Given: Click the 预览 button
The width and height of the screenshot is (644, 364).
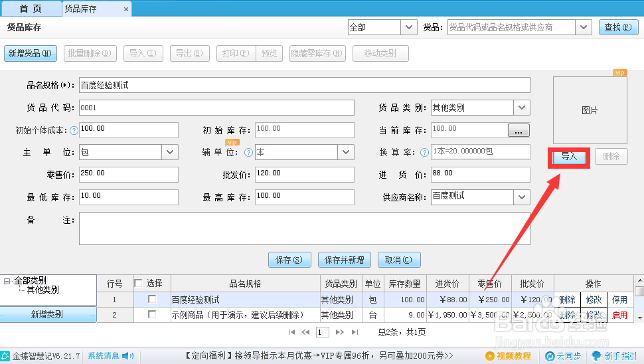Looking at the screenshot, I should pos(269,53).
